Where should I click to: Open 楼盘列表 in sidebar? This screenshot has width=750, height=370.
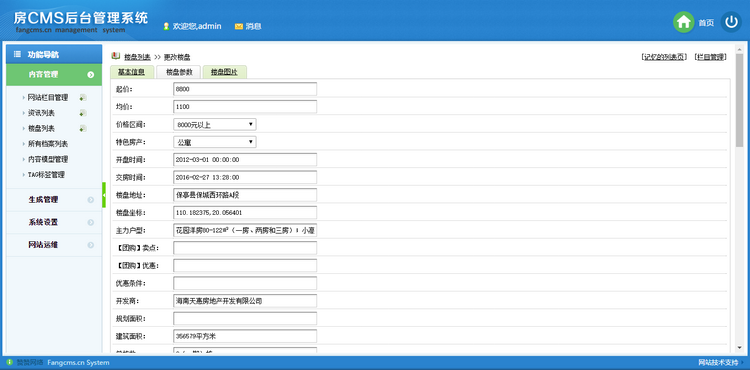41,129
